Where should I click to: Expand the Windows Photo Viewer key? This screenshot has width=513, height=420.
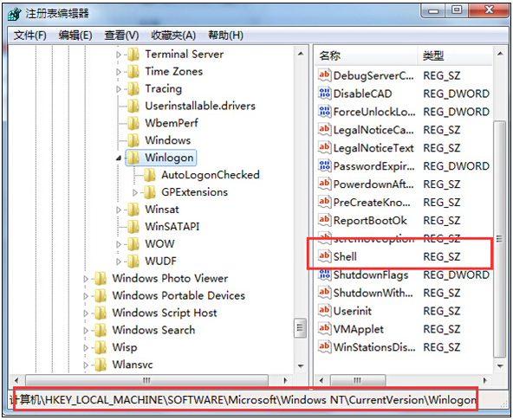[x=86, y=279]
